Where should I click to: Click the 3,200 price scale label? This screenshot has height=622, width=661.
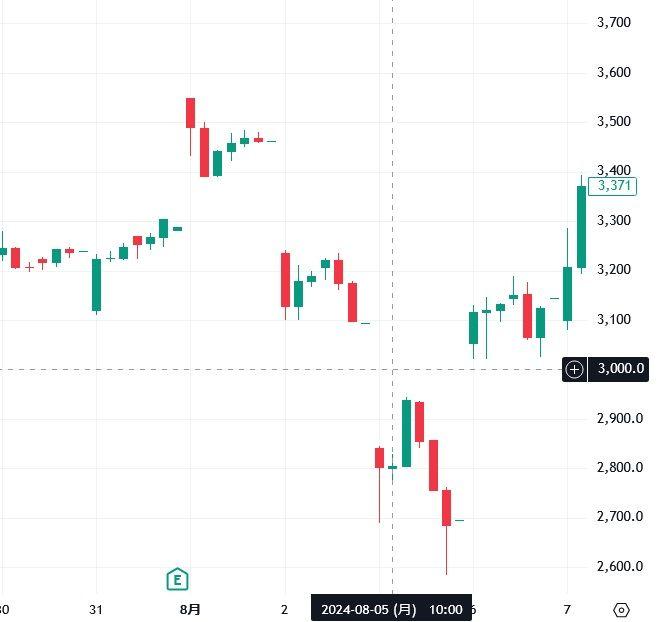tap(612, 270)
